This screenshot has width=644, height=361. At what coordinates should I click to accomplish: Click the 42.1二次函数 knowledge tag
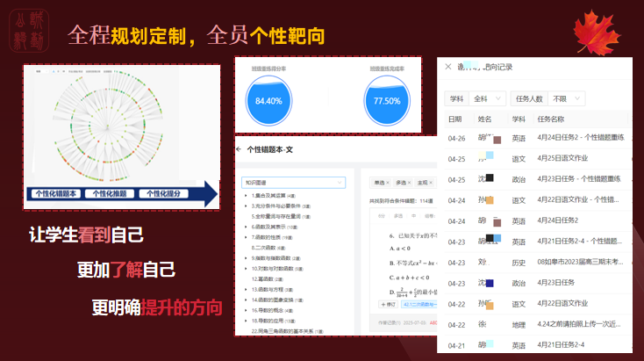(x=419, y=304)
